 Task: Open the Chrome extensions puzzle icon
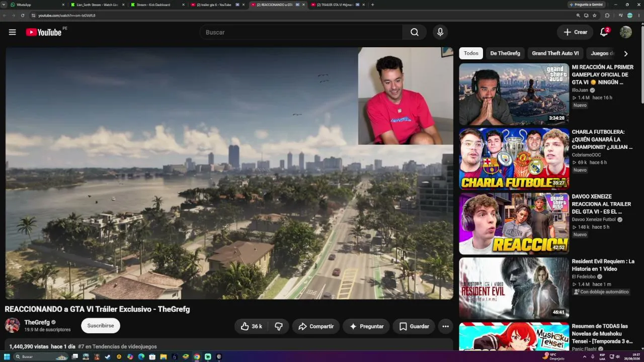(607, 16)
